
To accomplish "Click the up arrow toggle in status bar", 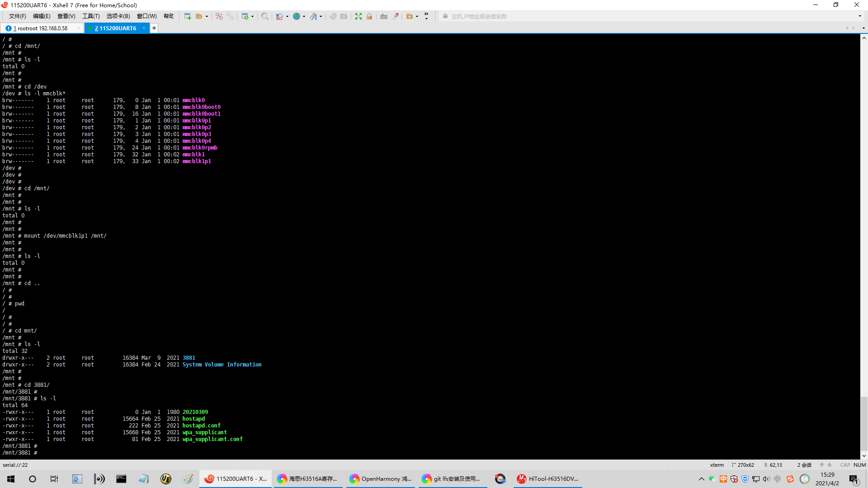I will coord(821,465).
